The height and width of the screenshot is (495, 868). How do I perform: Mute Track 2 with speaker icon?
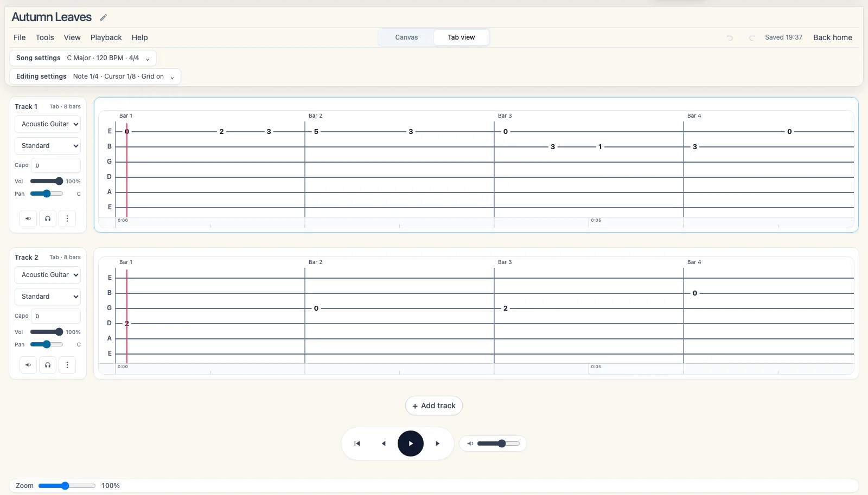click(28, 365)
